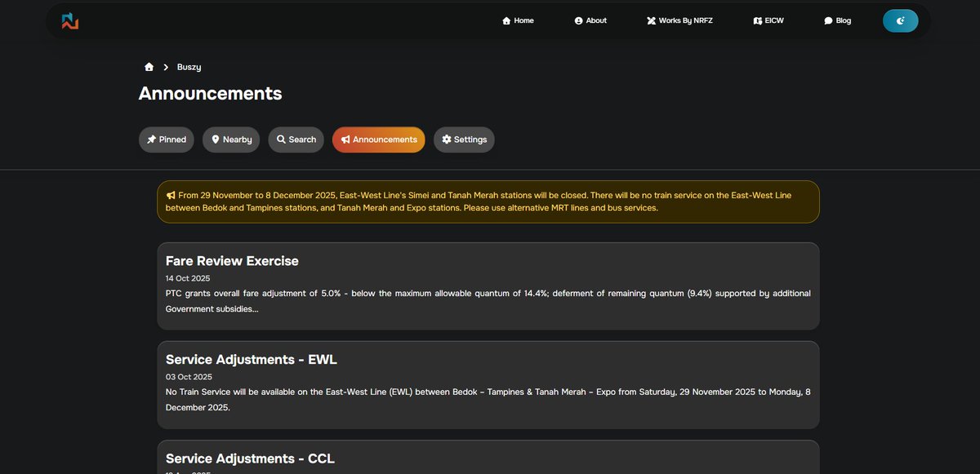
Task: Click the location marker icon in Nearby
Action: 216,140
